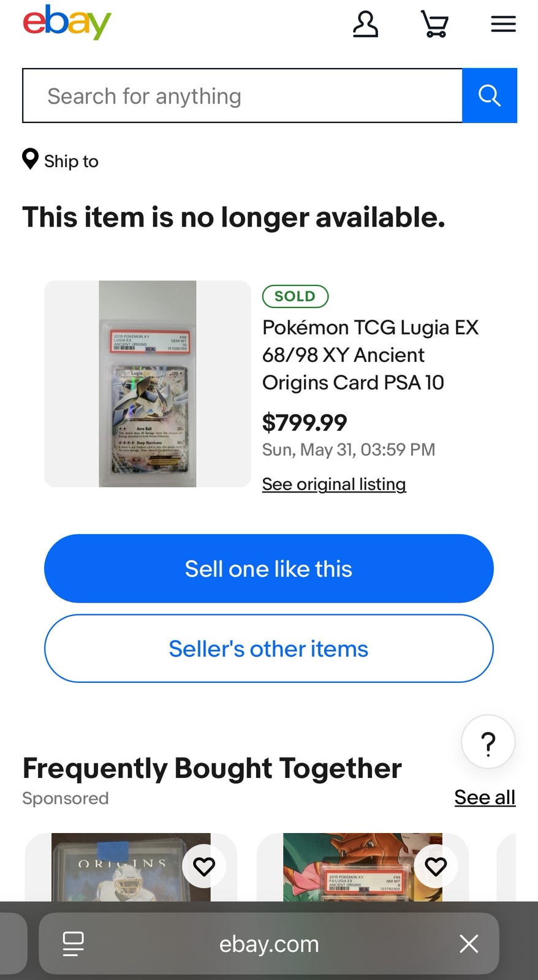Open the Origins football card thumbnail
Image resolution: width=538 pixels, height=980 pixels.
(131, 867)
